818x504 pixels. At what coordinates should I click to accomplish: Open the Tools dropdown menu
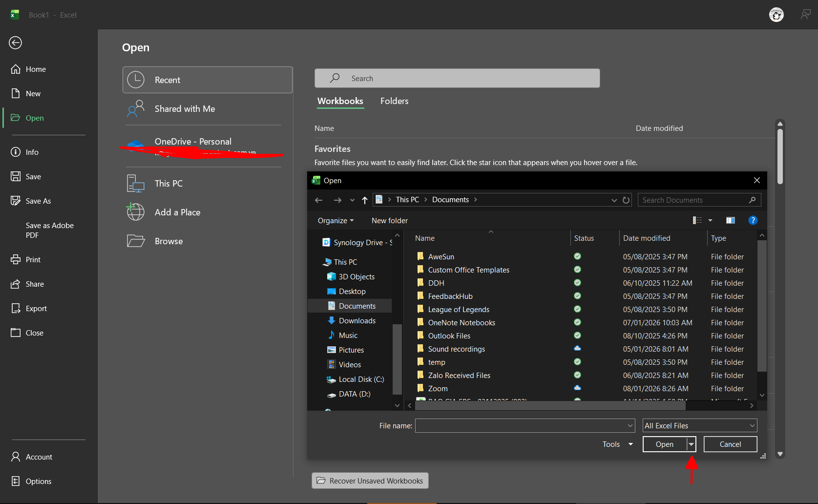click(x=618, y=444)
